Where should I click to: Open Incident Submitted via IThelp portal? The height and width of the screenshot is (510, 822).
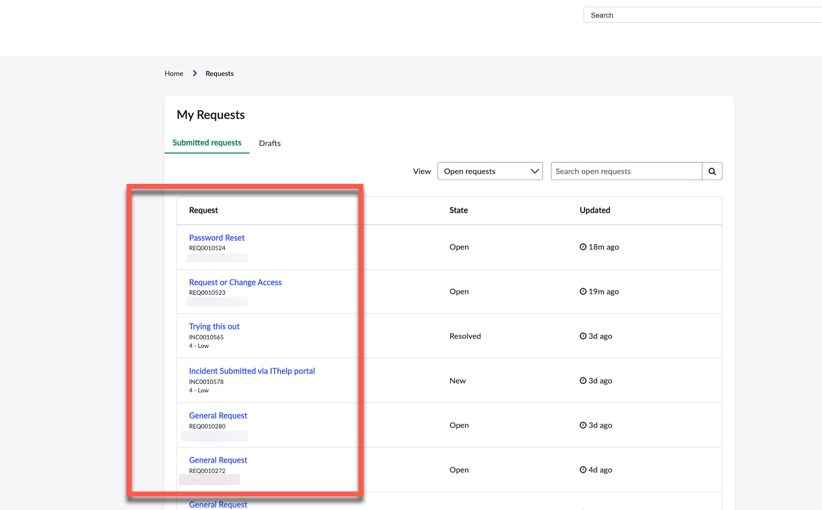252,371
